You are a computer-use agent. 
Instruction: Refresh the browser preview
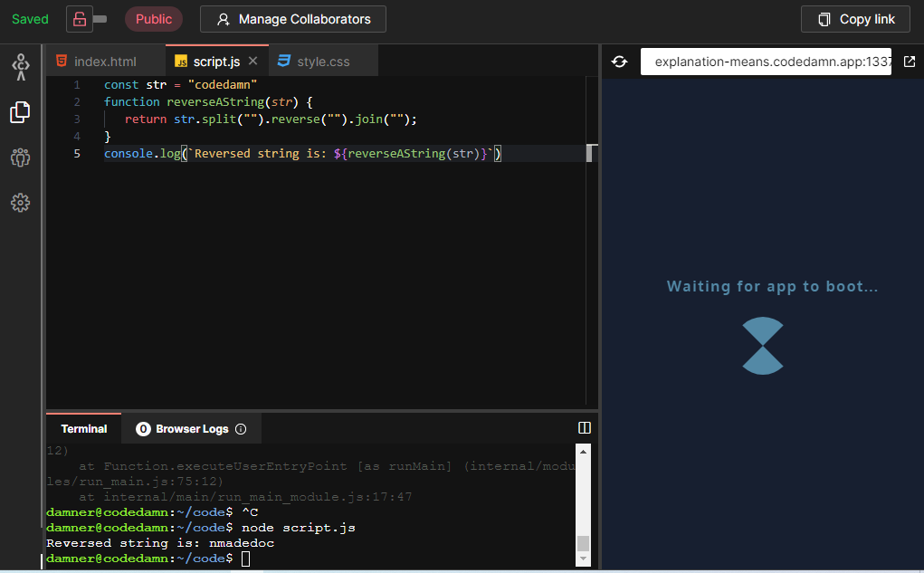(x=619, y=62)
